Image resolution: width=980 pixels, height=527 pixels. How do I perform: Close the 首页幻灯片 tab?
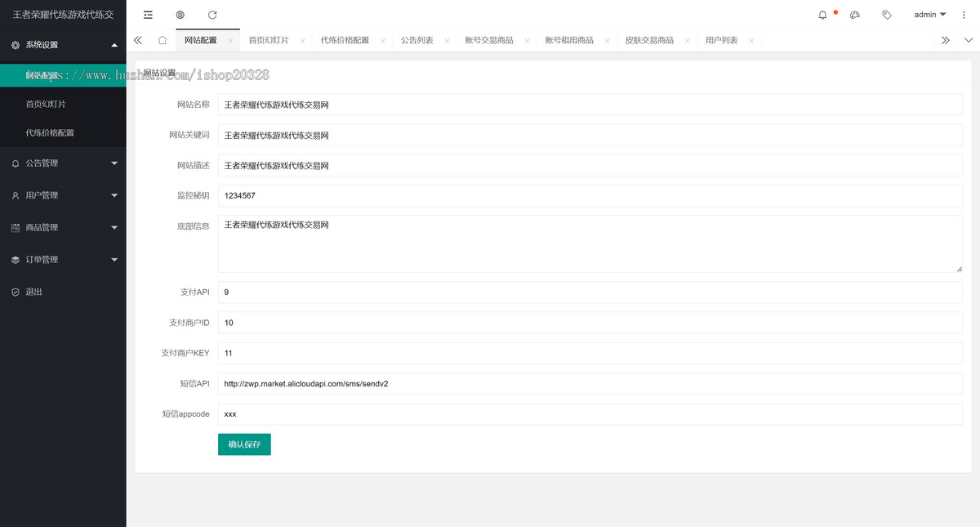click(302, 41)
